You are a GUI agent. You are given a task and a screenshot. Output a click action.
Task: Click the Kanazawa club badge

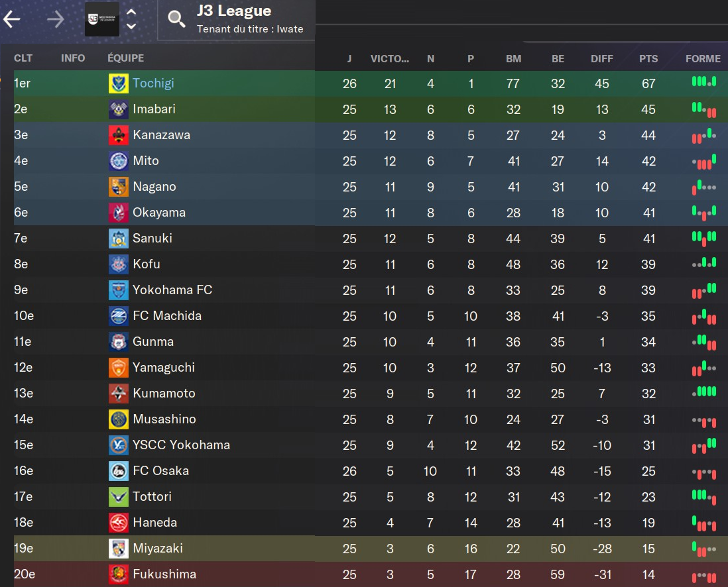(118, 135)
